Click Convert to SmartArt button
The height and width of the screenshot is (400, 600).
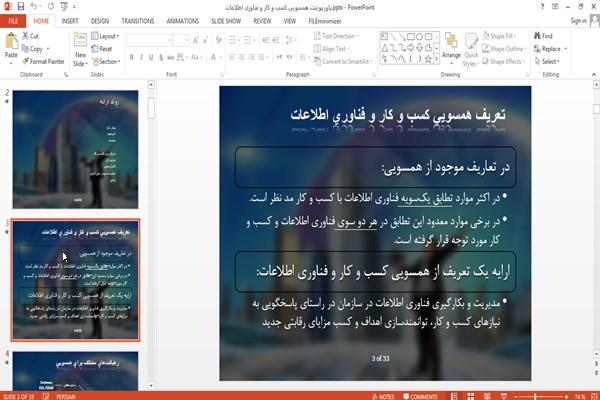(342, 61)
